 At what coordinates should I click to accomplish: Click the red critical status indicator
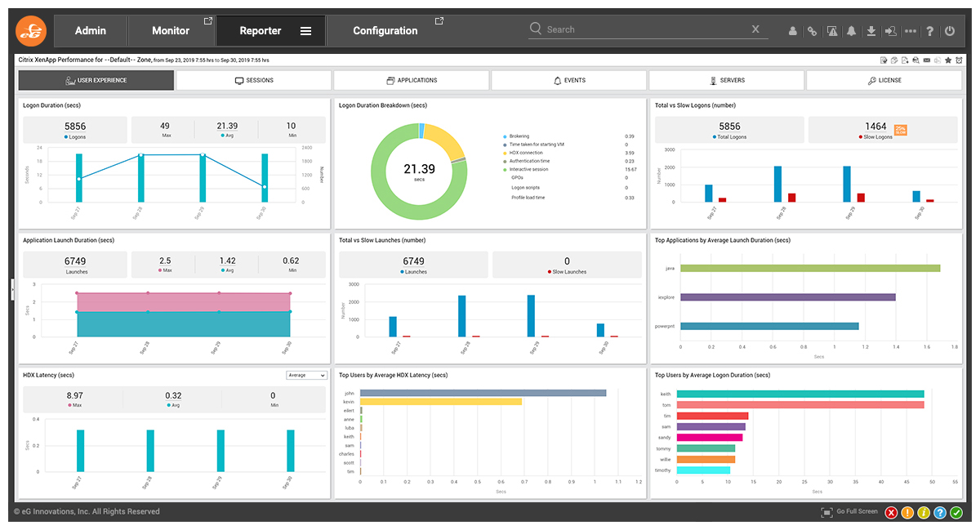(891, 513)
